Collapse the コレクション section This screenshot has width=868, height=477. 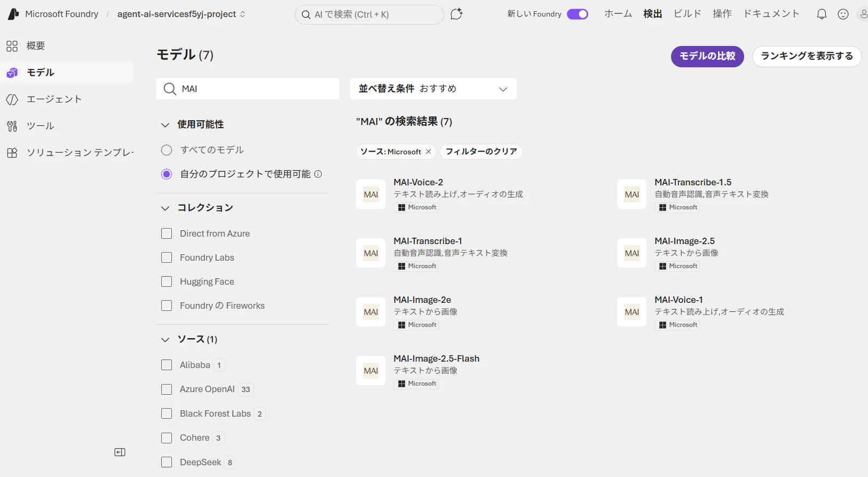coord(165,208)
